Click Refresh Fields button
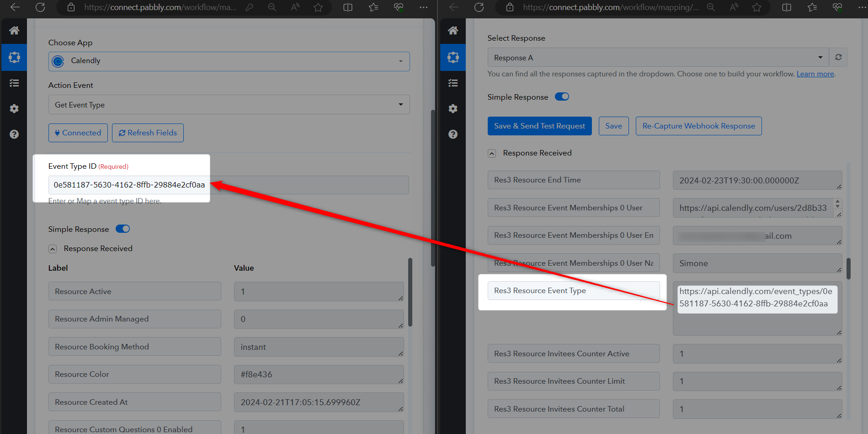This screenshot has width=868, height=434. (x=148, y=133)
